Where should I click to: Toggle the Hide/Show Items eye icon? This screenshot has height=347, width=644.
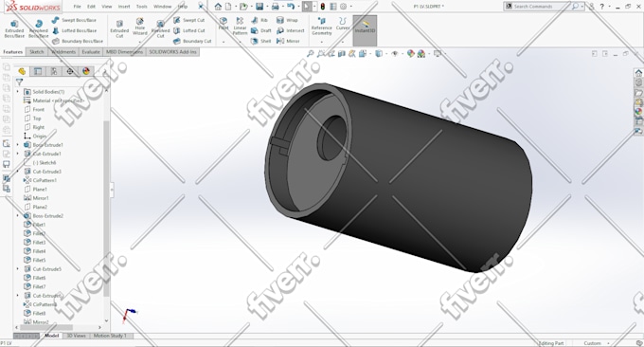tap(395, 53)
